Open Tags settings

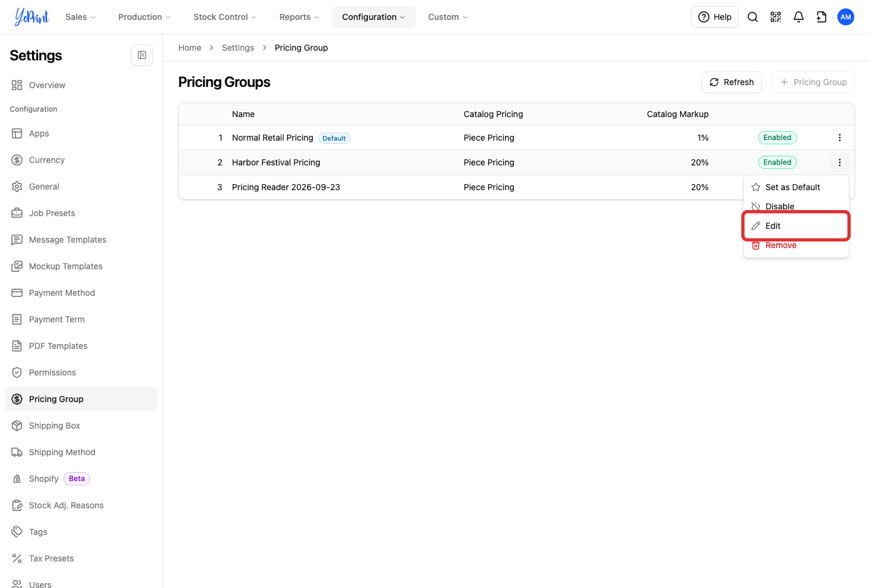pyautogui.click(x=81, y=532)
